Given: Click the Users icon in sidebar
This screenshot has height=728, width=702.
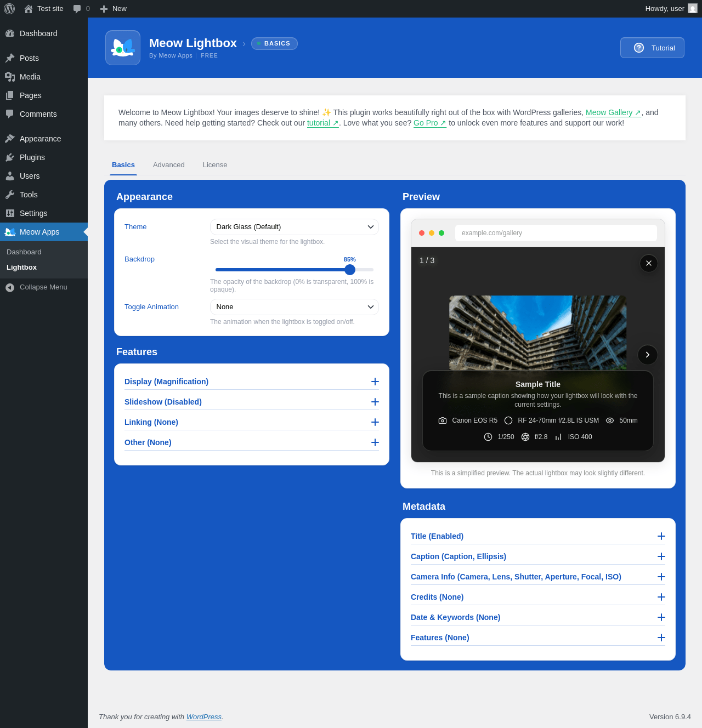Looking at the screenshot, I should [10, 176].
